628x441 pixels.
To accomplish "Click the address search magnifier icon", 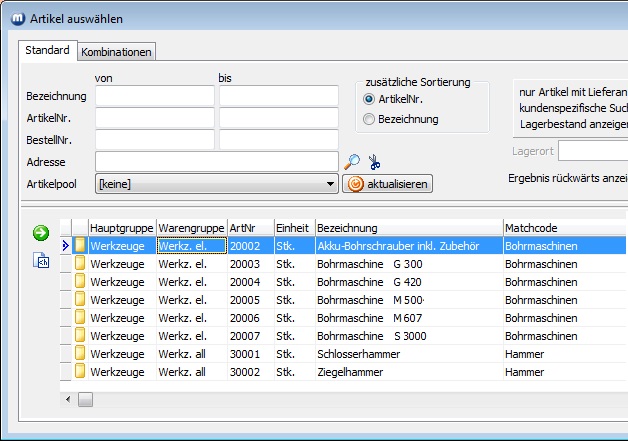I will [351, 162].
